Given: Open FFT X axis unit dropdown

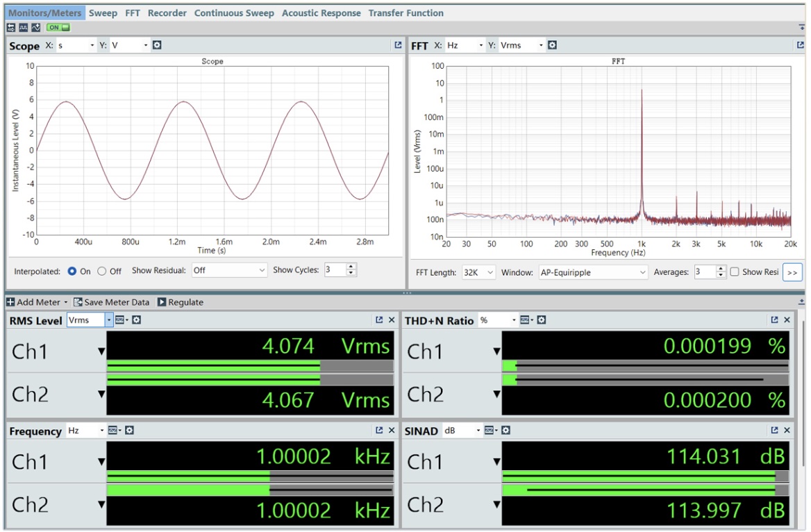Looking at the screenshot, I should pyautogui.click(x=465, y=45).
